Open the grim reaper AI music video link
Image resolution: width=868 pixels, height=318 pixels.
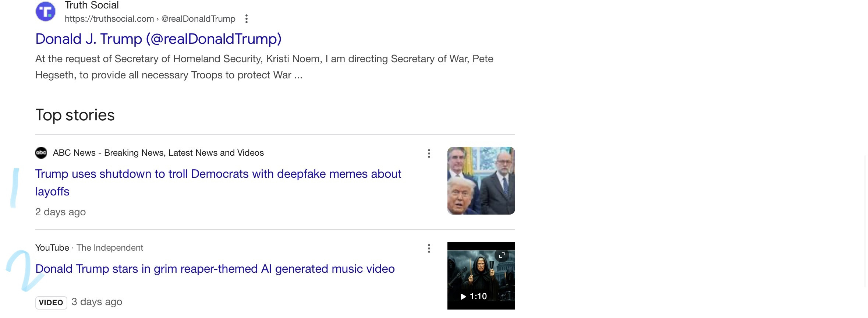(215, 269)
